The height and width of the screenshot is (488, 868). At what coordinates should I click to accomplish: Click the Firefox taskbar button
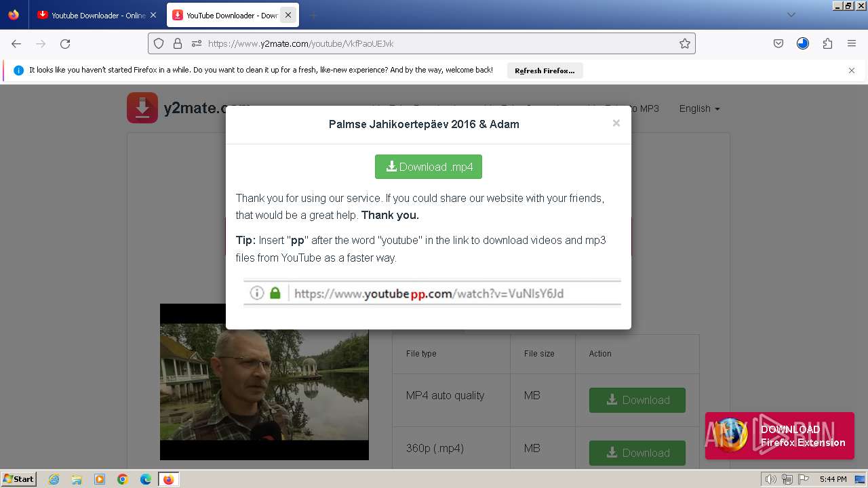(168, 479)
